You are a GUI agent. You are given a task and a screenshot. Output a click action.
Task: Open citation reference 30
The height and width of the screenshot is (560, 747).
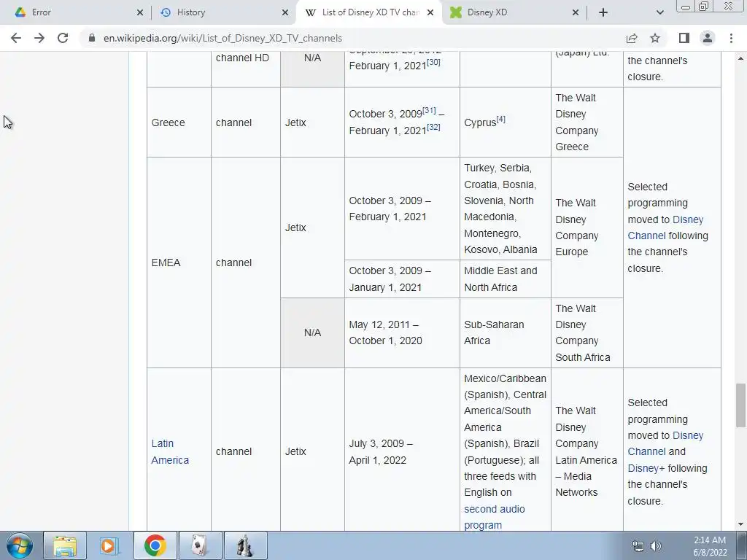pos(433,62)
